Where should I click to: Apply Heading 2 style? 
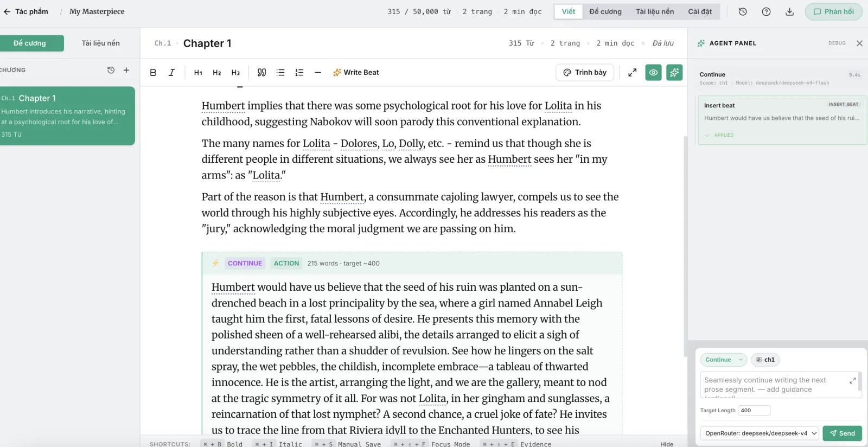(x=217, y=73)
